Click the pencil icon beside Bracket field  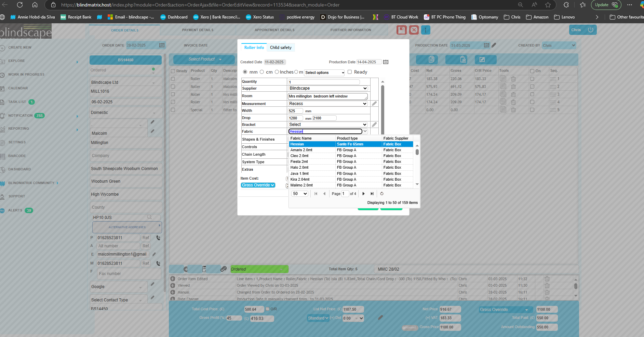tap(374, 125)
